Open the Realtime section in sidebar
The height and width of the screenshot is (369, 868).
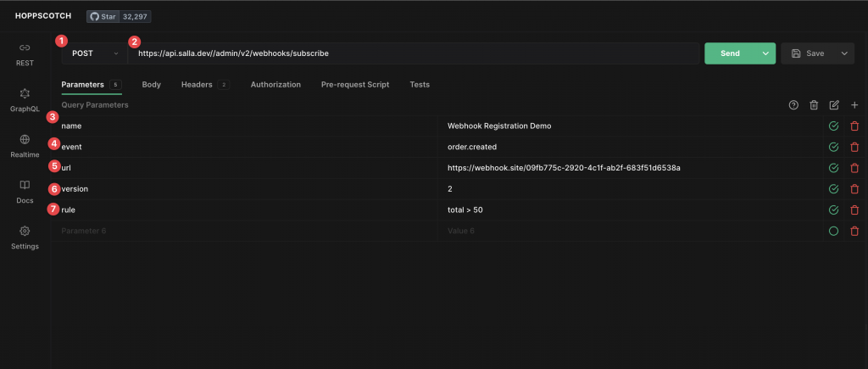(x=25, y=146)
